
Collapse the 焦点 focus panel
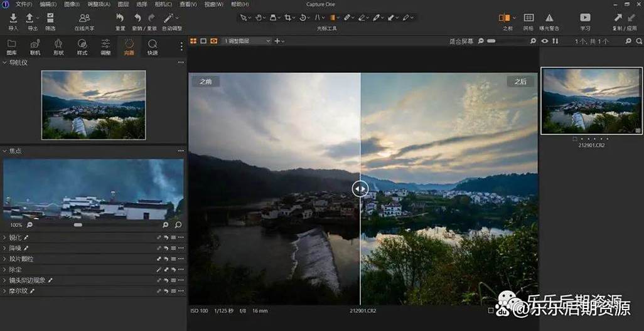click(4, 151)
